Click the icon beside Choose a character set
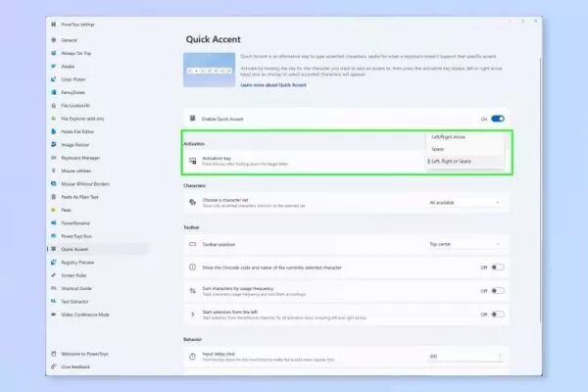Viewport: 588px width, 392px height. click(x=193, y=202)
